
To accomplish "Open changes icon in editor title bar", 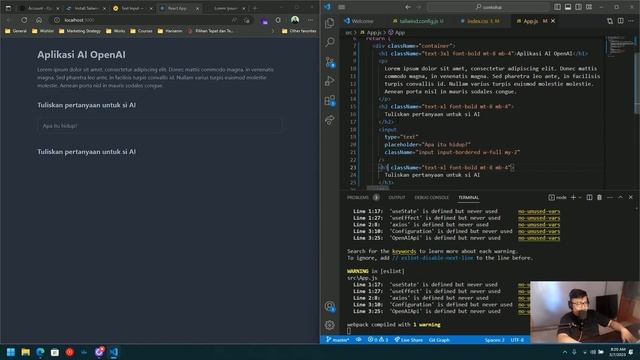I will point(610,21).
